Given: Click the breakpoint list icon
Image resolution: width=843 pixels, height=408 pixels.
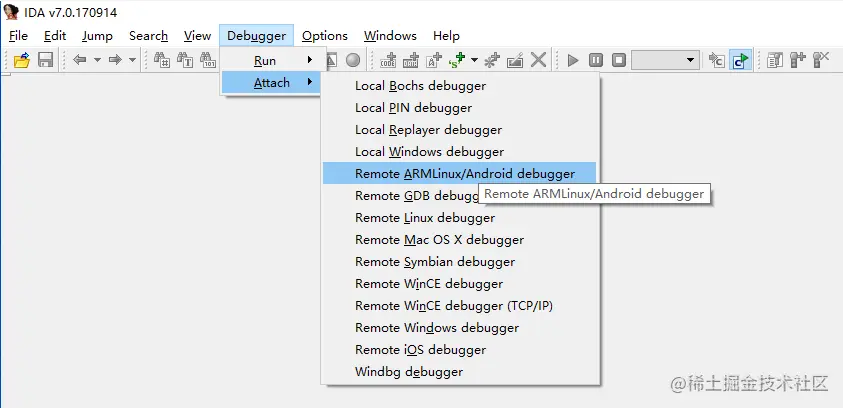Looking at the screenshot, I should pyautogui.click(x=775, y=60).
